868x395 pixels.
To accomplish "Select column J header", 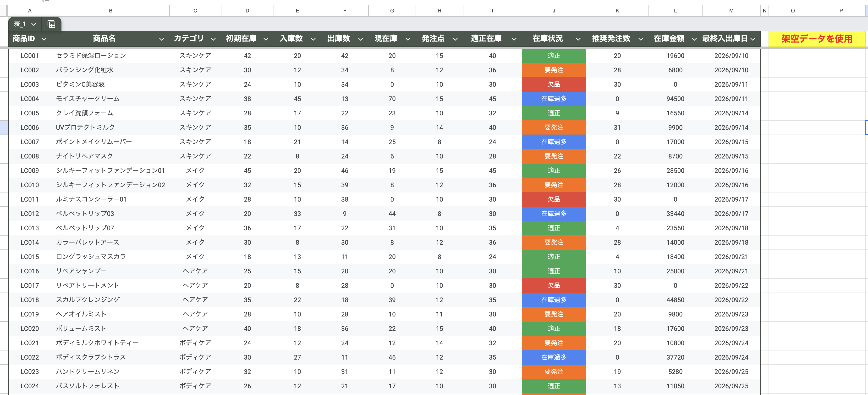I will [x=554, y=11].
